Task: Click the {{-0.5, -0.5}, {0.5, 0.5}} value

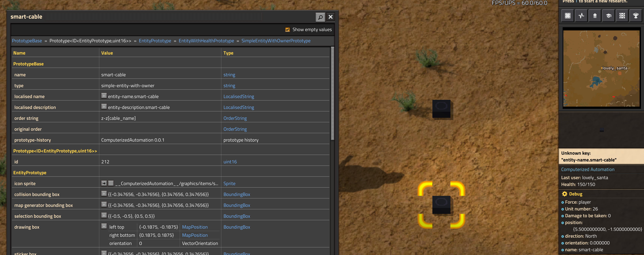Action: pyautogui.click(x=131, y=216)
